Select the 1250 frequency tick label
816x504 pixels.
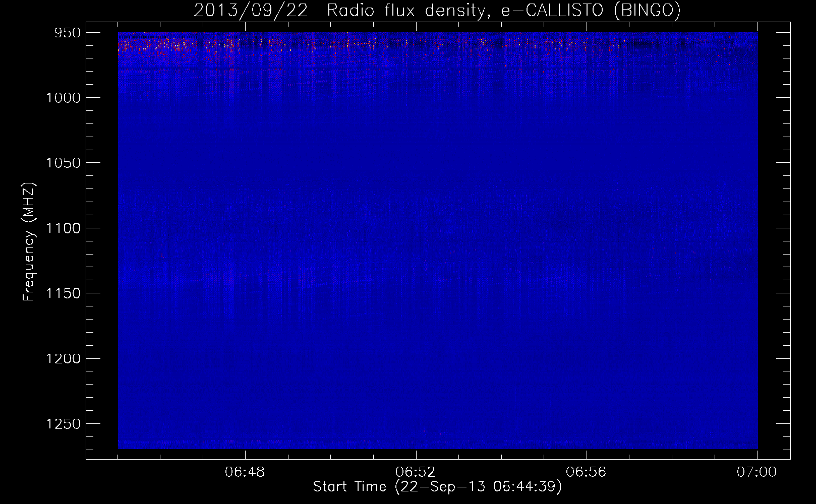[64, 424]
